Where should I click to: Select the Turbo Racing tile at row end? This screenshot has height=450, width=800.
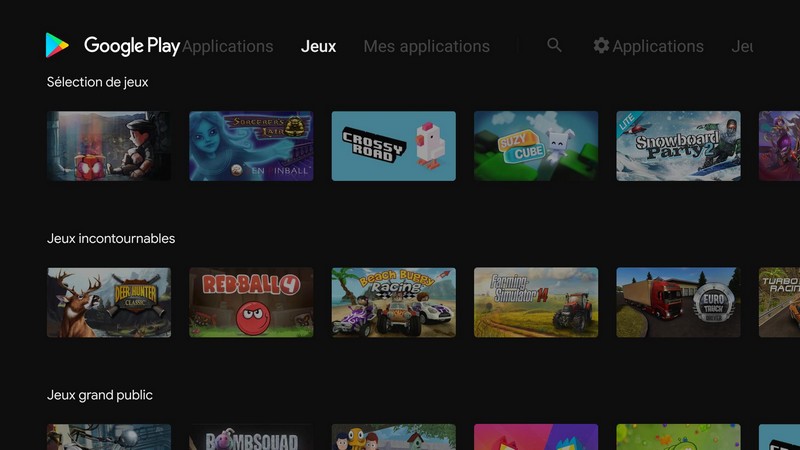[x=779, y=303]
